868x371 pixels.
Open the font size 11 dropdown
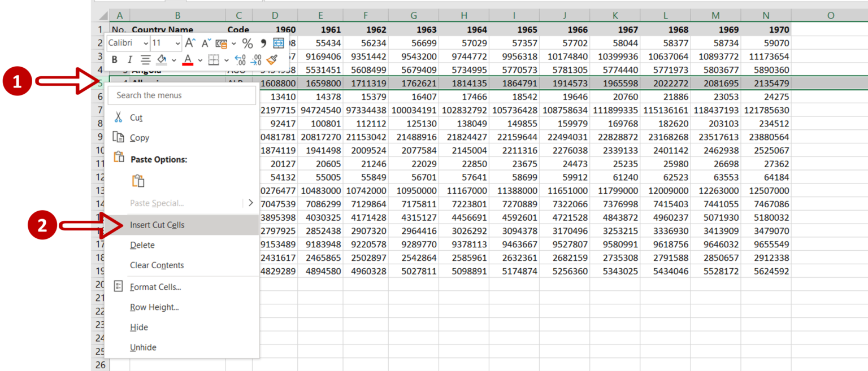[167, 43]
